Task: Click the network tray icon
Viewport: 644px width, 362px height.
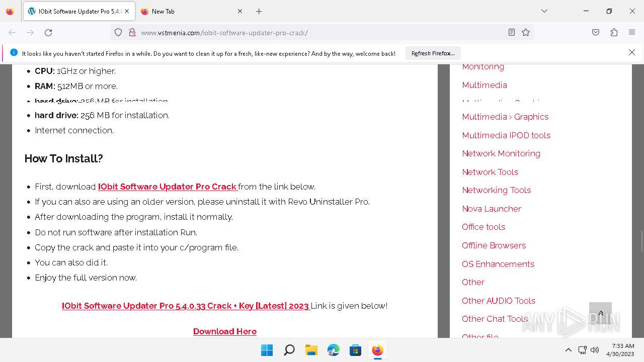Action: pyautogui.click(x=582, y=350)
